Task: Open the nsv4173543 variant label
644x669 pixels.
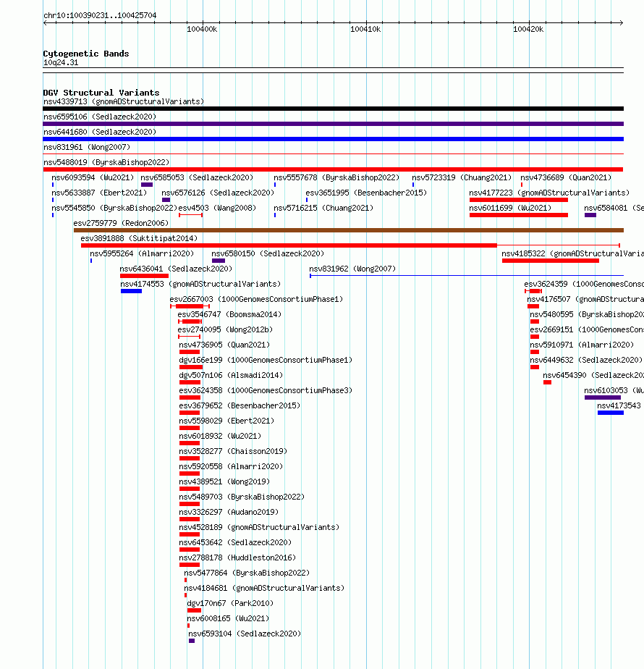Action: pyautogui.click(x=619, y=405)
